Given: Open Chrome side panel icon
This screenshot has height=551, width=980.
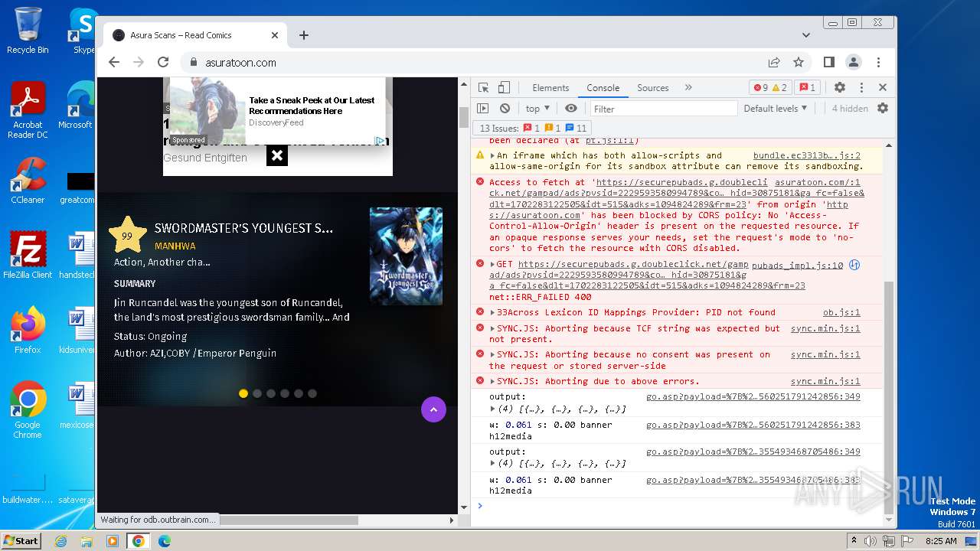Looking at the screenshot, I should coord(829,63).
